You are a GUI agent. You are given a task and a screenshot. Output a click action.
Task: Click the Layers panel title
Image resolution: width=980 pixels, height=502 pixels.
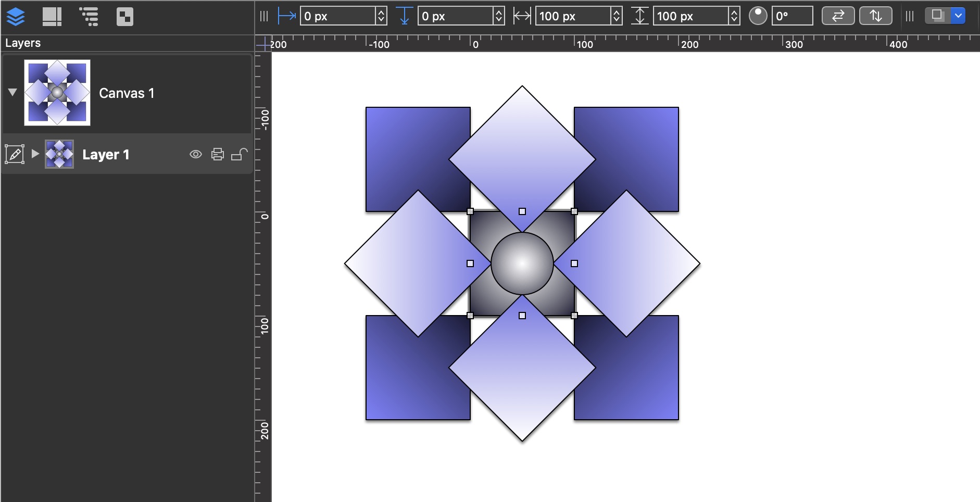point(23,43)
